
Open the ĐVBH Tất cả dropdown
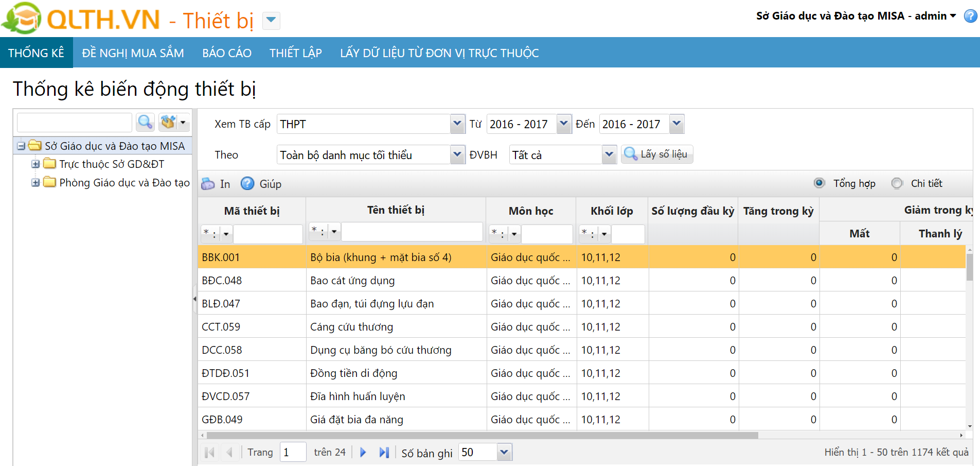(x=609, y=154)
